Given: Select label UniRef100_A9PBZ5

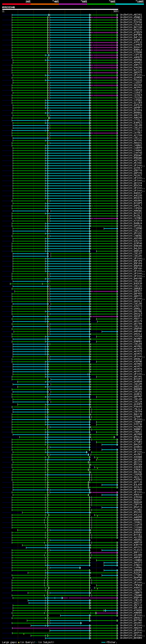Looking at the screenshot, I should [x=131, y=58].
